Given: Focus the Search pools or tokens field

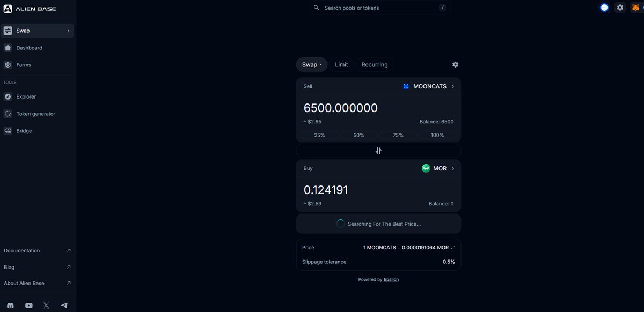Looking at the screenshot, I should [x=379, y=8].
